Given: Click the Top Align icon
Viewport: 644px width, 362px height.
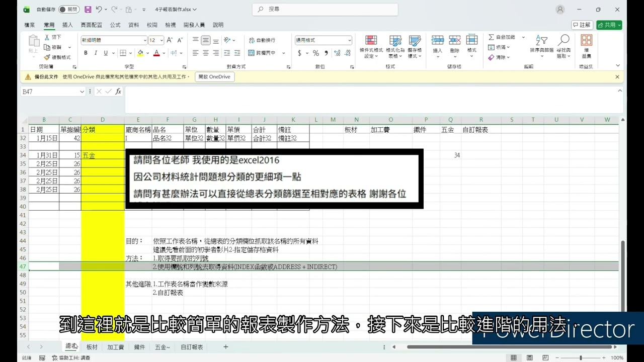Looking at the screenshot, I should click(x=196, y=40).
